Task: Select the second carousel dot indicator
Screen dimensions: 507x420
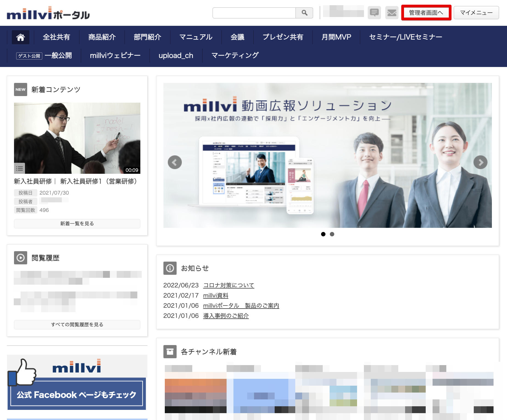Action: point(332,234)
